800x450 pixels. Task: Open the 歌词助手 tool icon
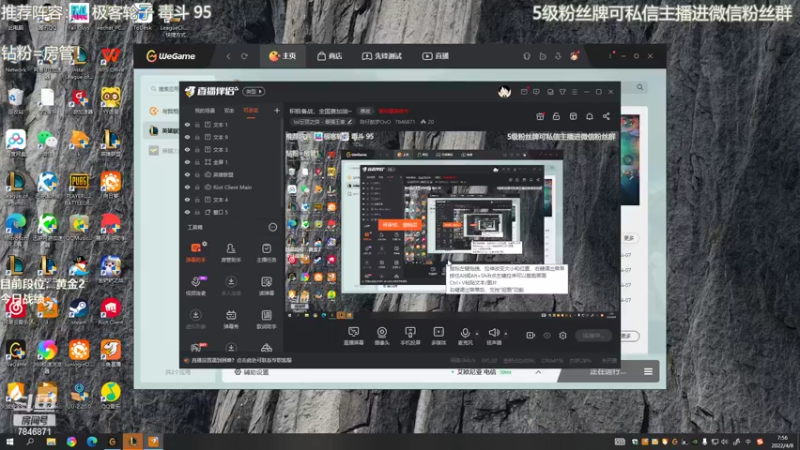tap(266, 319)
